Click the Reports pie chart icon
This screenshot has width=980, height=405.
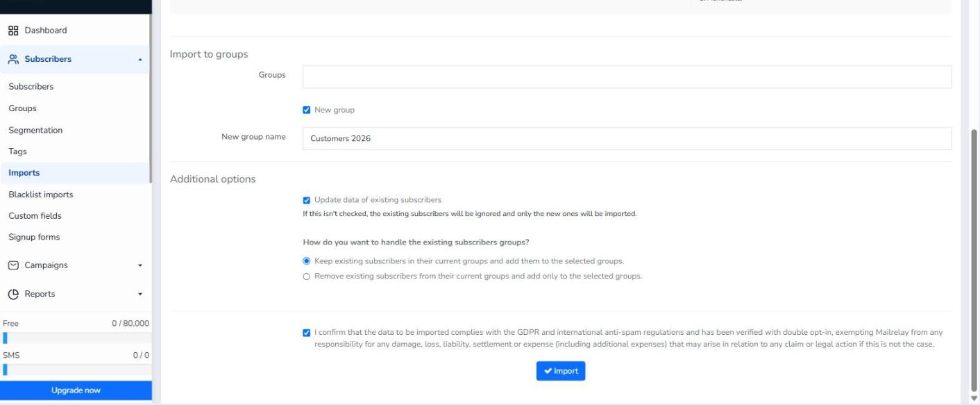(x=13, y=294)
